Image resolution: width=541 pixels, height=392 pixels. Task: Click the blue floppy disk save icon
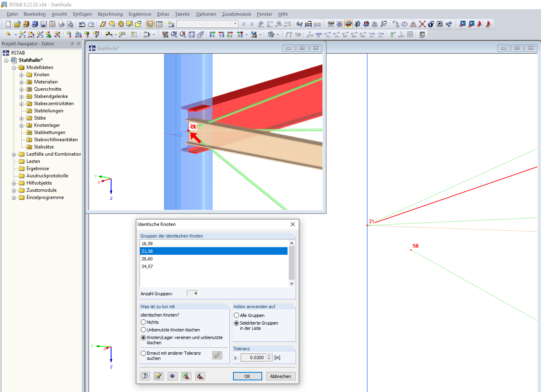coord(43,24)
